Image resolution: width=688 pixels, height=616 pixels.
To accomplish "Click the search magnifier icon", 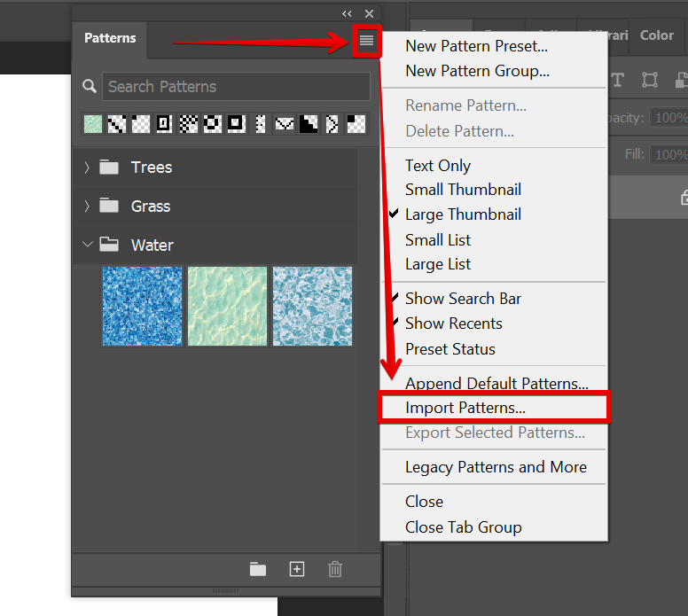I will pos(89,87).
